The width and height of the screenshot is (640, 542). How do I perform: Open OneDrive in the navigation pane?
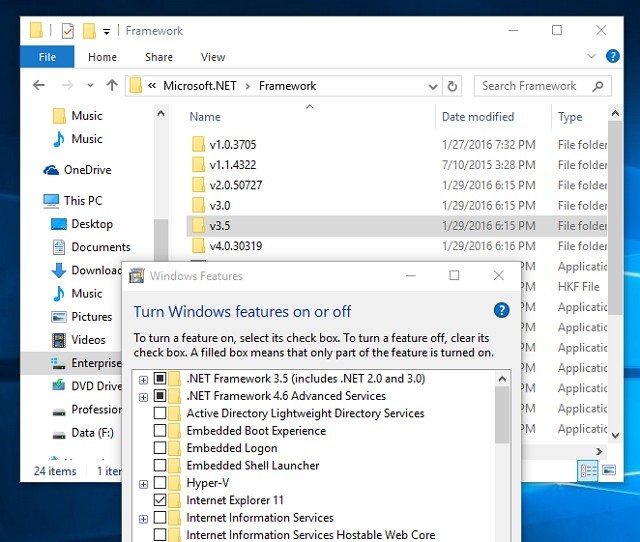tap(87, 170)
